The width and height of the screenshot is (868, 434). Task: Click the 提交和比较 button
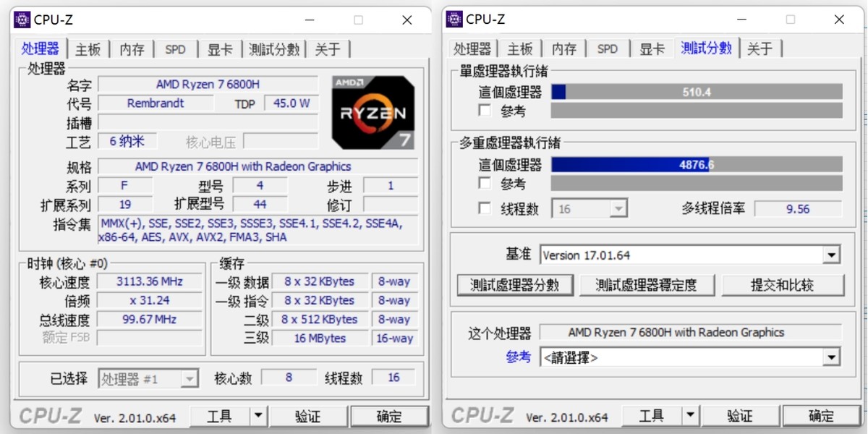[x=782, y=284]
